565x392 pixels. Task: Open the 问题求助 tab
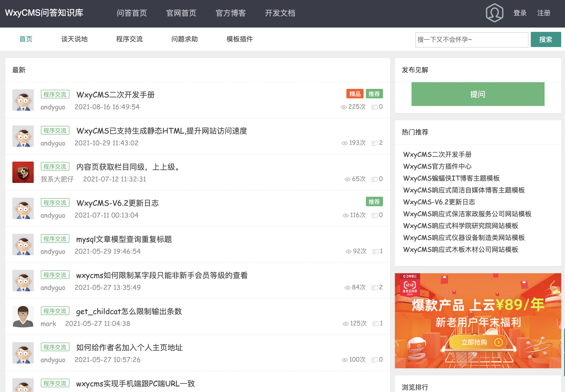(x=184, y=39)
